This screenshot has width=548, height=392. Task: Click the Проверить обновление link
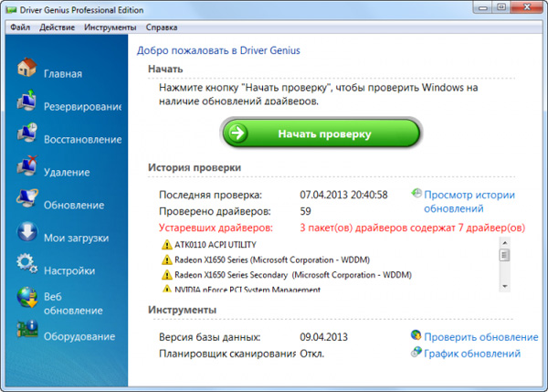tap(481, 337)
